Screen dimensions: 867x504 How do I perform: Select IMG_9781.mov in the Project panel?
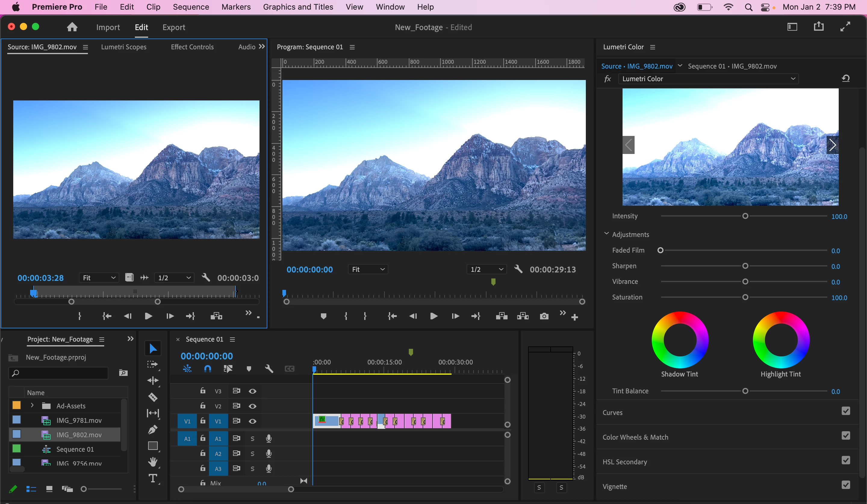[x=79, y=420]
